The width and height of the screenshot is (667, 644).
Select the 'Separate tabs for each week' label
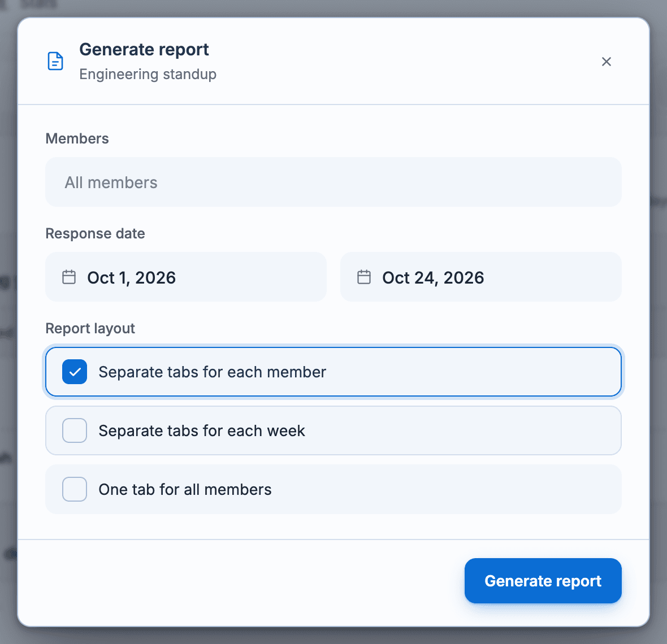point(202,430)
